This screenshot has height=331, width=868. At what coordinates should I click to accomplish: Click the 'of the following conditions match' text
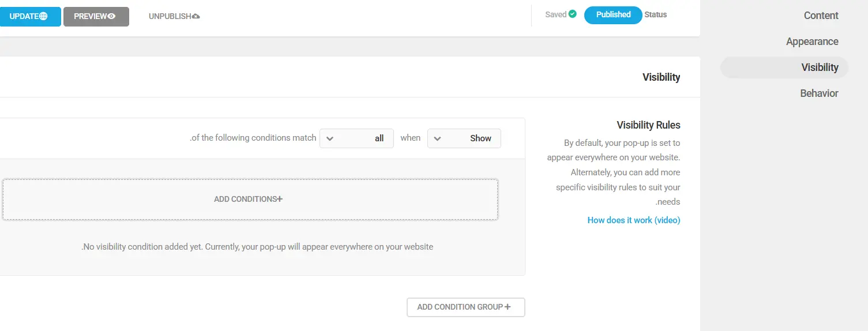(x=253, y=138)
